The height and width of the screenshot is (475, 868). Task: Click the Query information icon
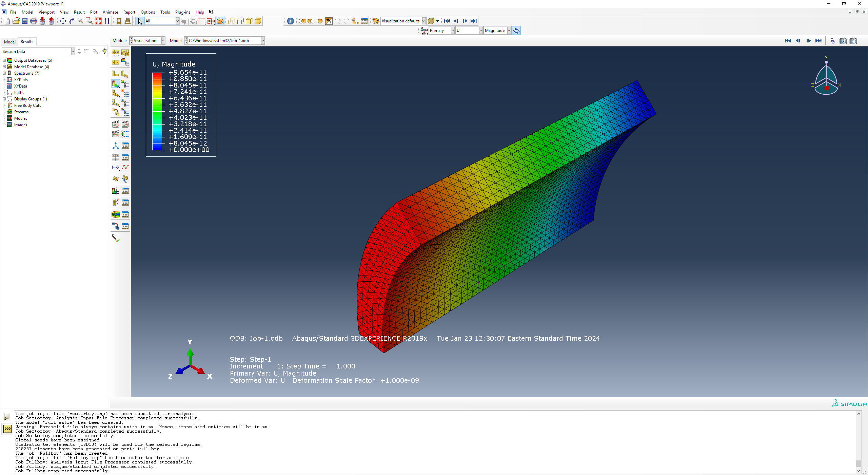point(290,21)
